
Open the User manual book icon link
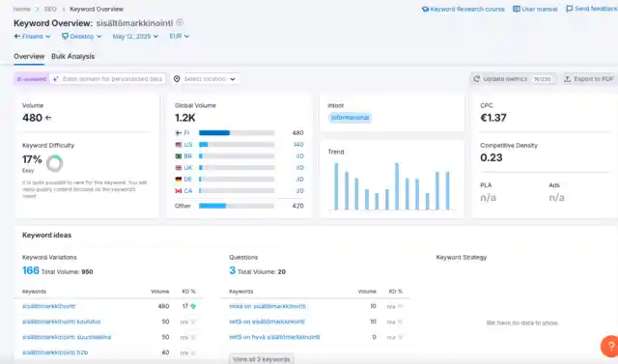tap(517, 9)
